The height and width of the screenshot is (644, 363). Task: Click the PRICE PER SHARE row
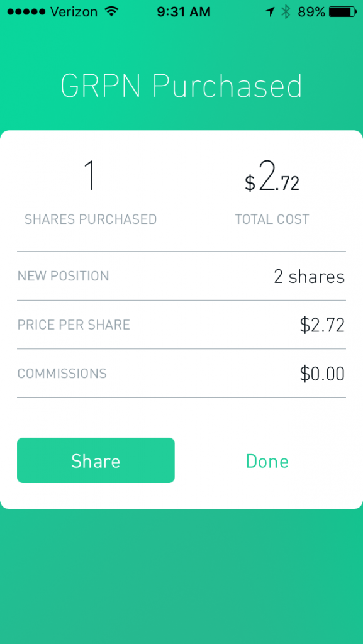74,325
